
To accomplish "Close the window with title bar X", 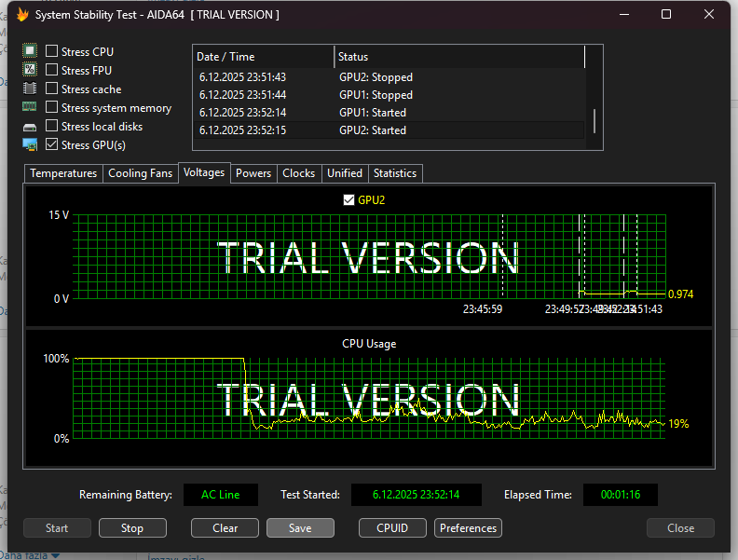I will (709, 15).
